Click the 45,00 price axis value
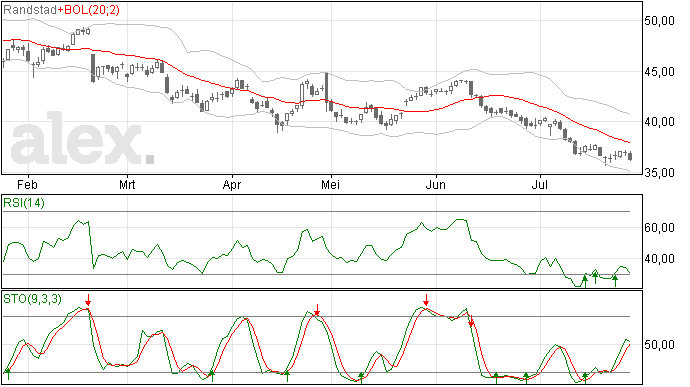690x387 pixels. (x=659, y=71)
